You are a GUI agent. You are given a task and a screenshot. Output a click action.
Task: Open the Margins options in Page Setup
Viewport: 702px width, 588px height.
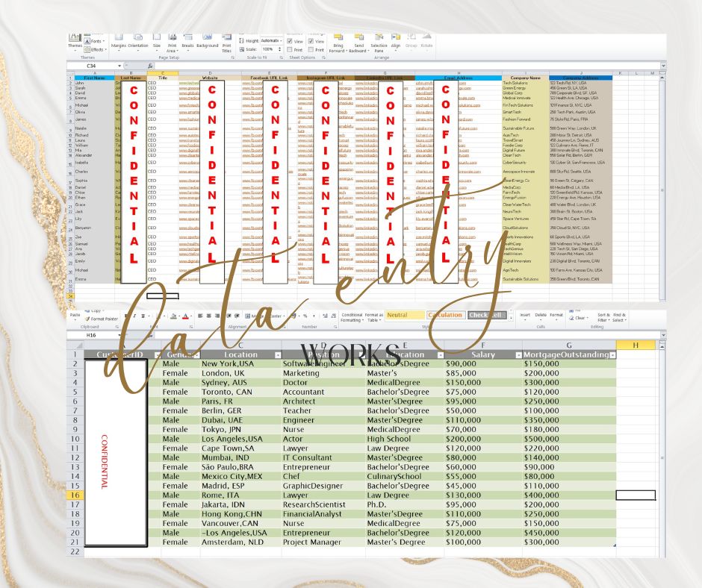pyautogui.click(x=119, y=42)
